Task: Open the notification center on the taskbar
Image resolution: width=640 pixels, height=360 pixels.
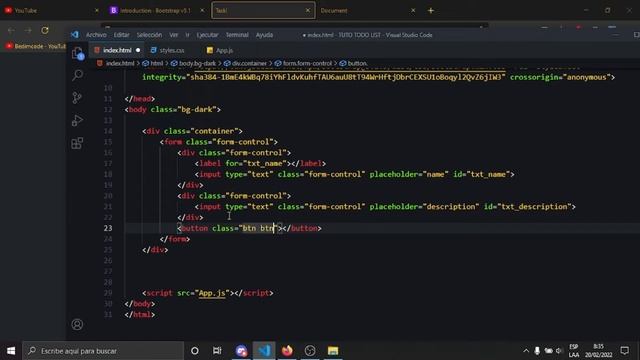Action: pos(624,351)
